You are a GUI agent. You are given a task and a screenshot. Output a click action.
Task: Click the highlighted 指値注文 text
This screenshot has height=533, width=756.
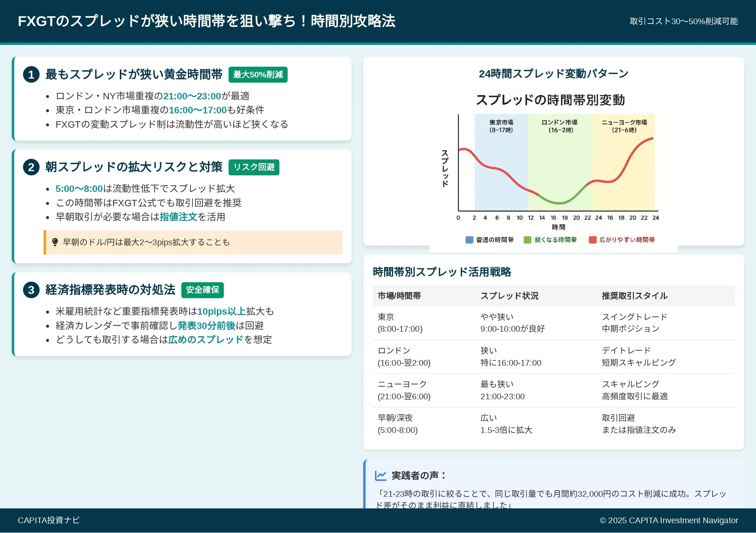click(178, 217)
